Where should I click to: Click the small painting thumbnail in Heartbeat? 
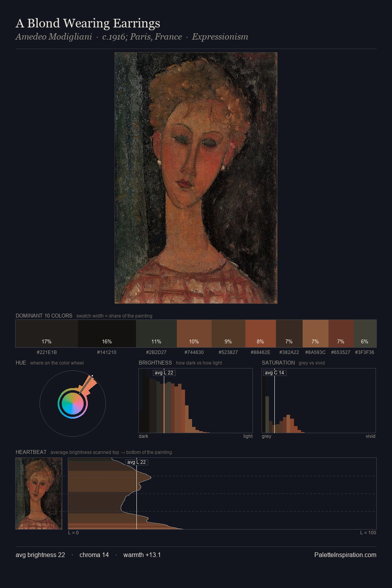[x=39, y=494]
